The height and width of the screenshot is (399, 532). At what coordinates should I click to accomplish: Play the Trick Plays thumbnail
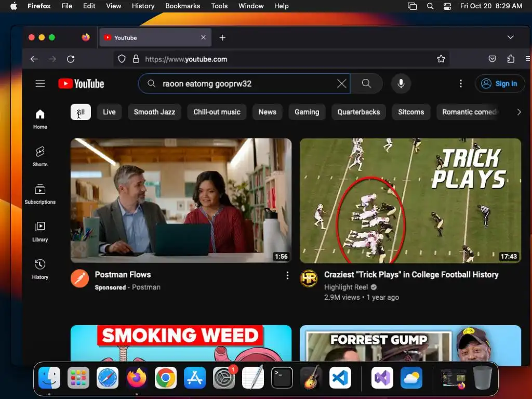410,201
